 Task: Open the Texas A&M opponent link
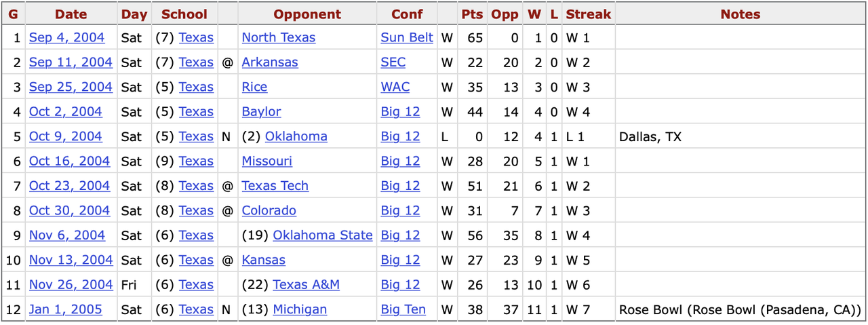point(307,285)
